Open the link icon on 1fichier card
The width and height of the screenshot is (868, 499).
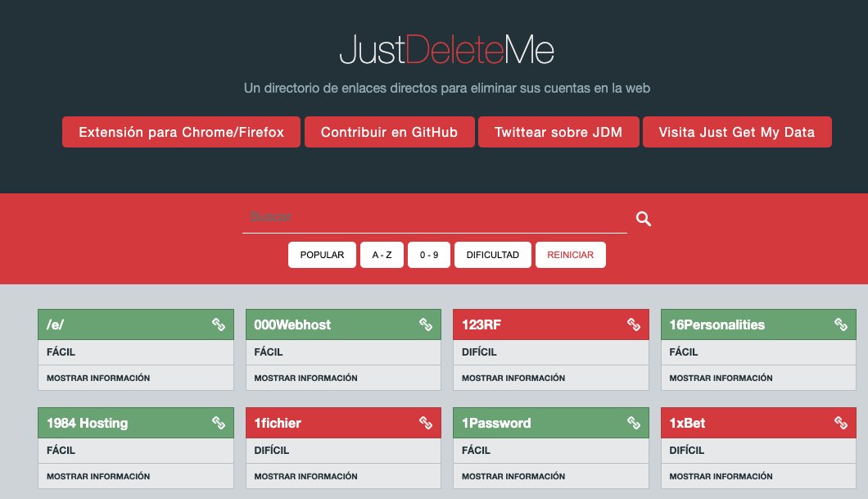click(426, 423)
